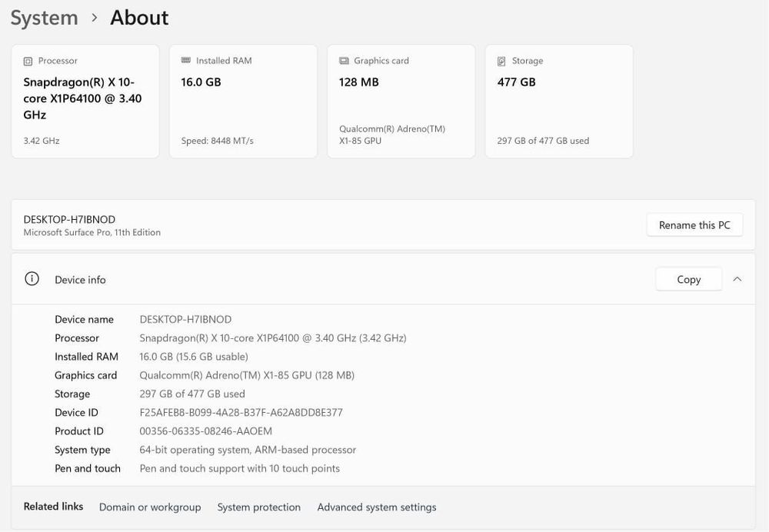Screen dimensions: 769x532
Task: Select the Installed RAM card
Action: click(243, 101)
